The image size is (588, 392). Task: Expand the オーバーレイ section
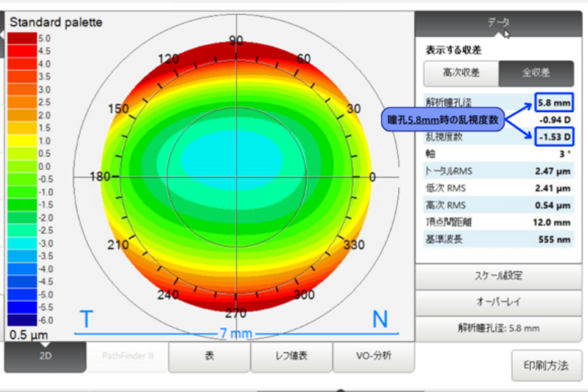(499, 302)
